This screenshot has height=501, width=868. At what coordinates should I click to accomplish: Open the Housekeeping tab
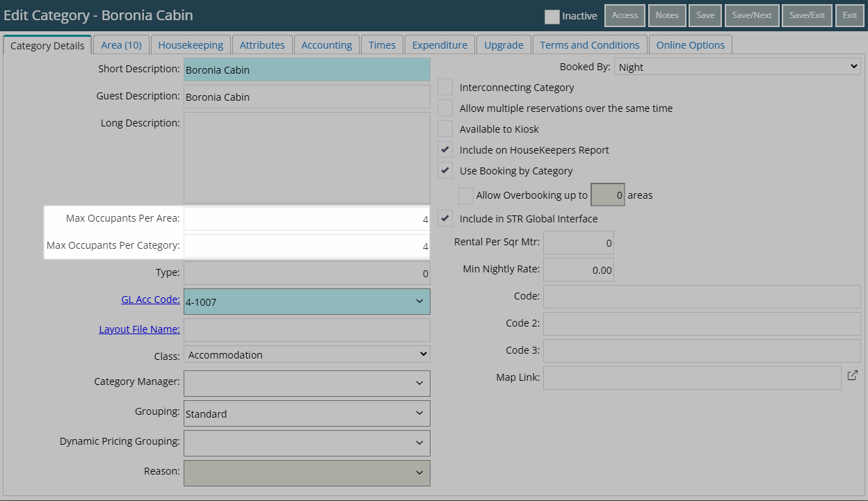(x=191, y=44)
